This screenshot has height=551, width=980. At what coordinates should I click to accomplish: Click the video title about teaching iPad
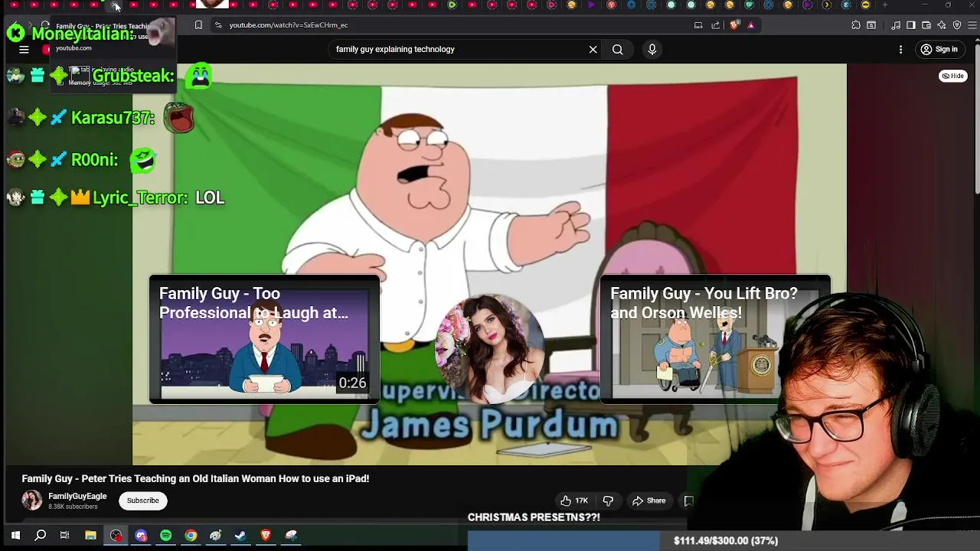195,478
